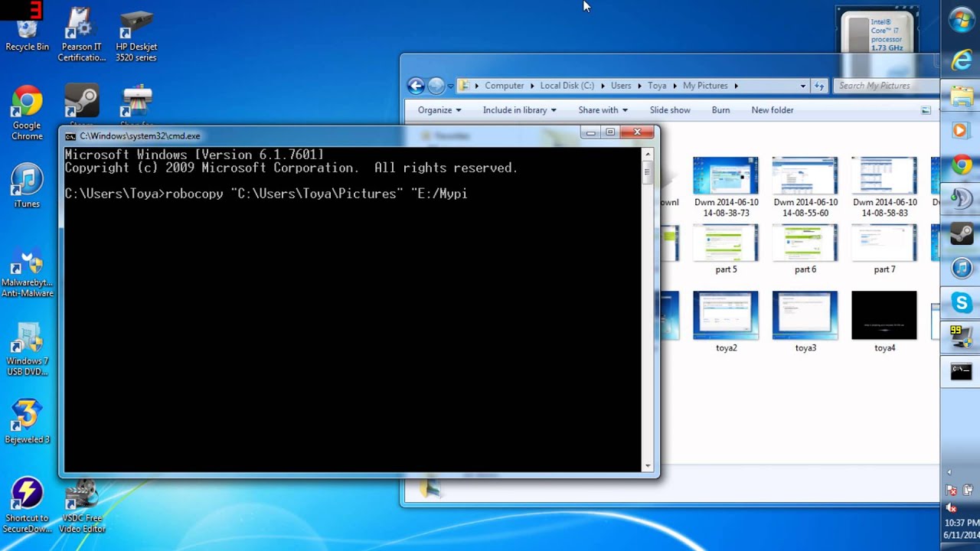Image resolution: width=980 pixels, height=551 pixels.
Task: Click Burn in Explorer toolbar
Action: 720,110
